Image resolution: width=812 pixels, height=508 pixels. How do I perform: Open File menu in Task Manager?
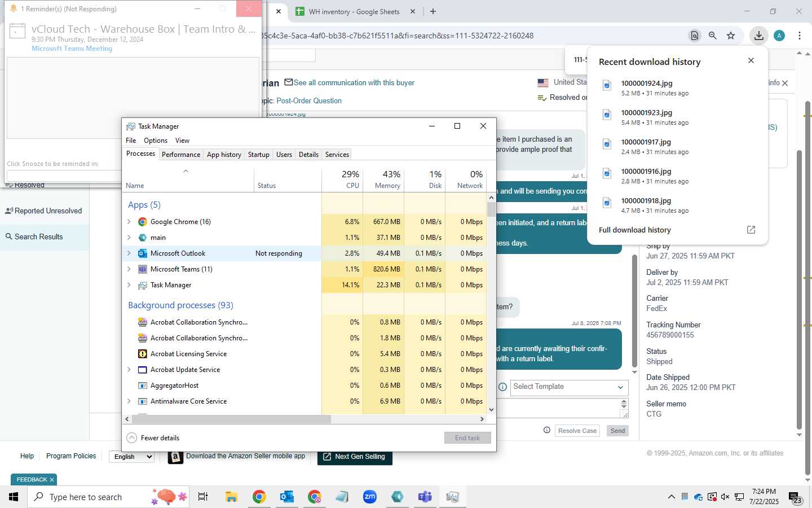[x=131, y=141]
